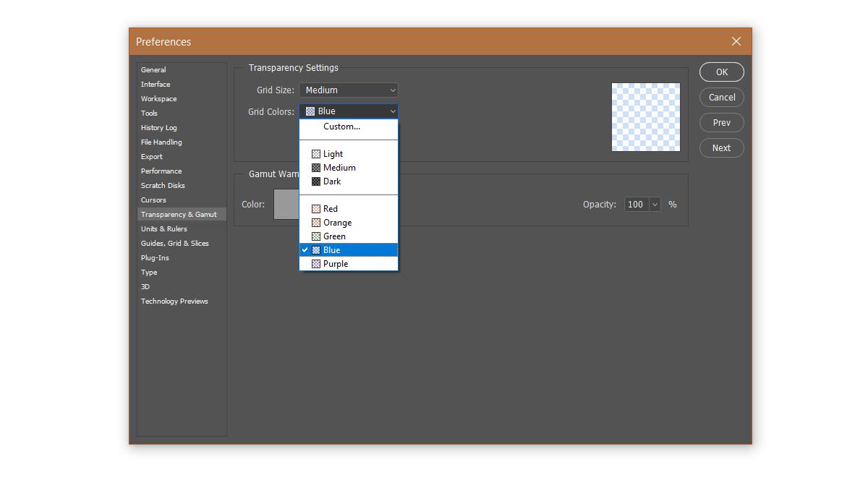868x488 pixels.
Task: Open the Guides, Grid & Slices category
Action: pos(174,244)
